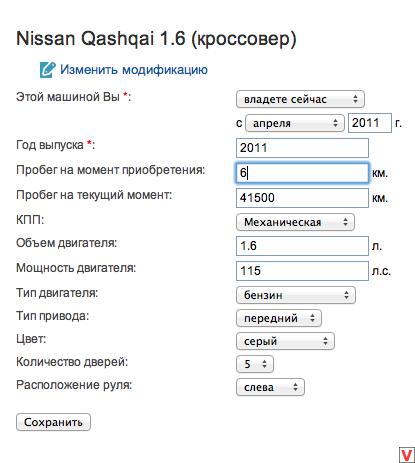Click the edit modification pencil icon

47,70
